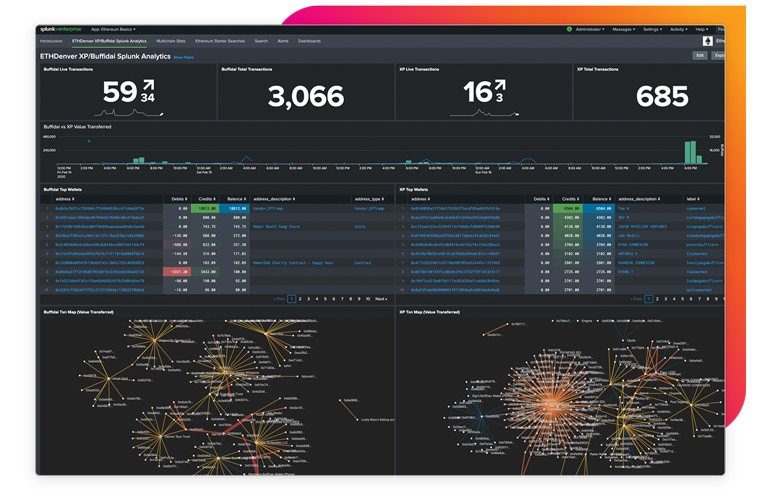The width and height of the screenshot is (760, 500).
Task: Click the Buffidai Txn Map panel title
Action: [79, 312]
